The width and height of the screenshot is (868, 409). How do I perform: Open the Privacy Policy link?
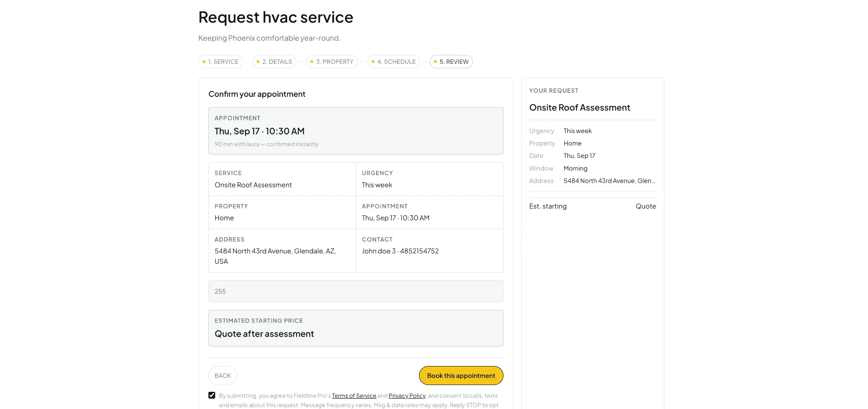pos(407,396)
